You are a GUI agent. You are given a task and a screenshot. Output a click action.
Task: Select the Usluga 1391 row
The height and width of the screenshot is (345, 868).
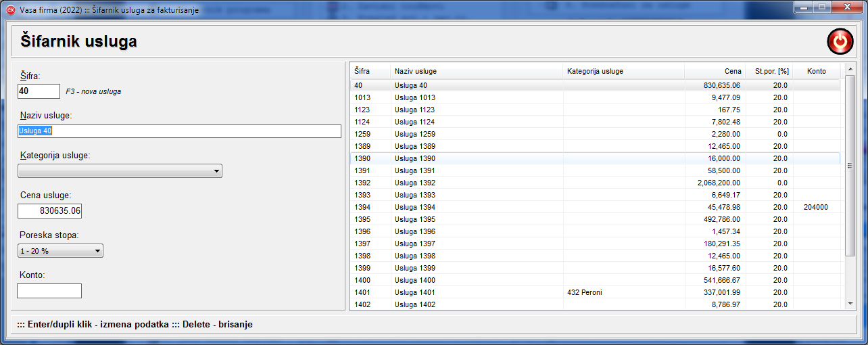coord(595,170)
